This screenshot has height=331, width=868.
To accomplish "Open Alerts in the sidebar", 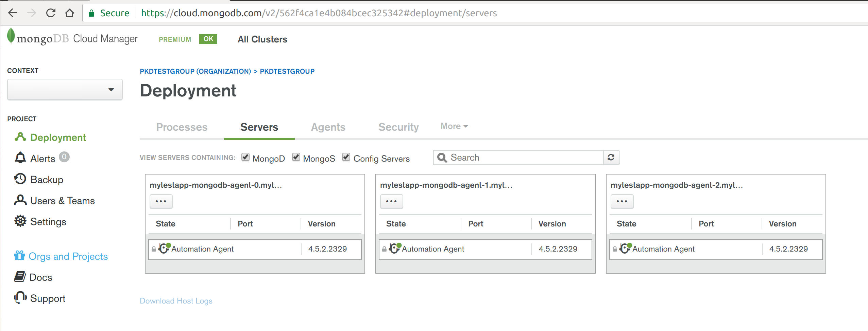I will (43, 159).
